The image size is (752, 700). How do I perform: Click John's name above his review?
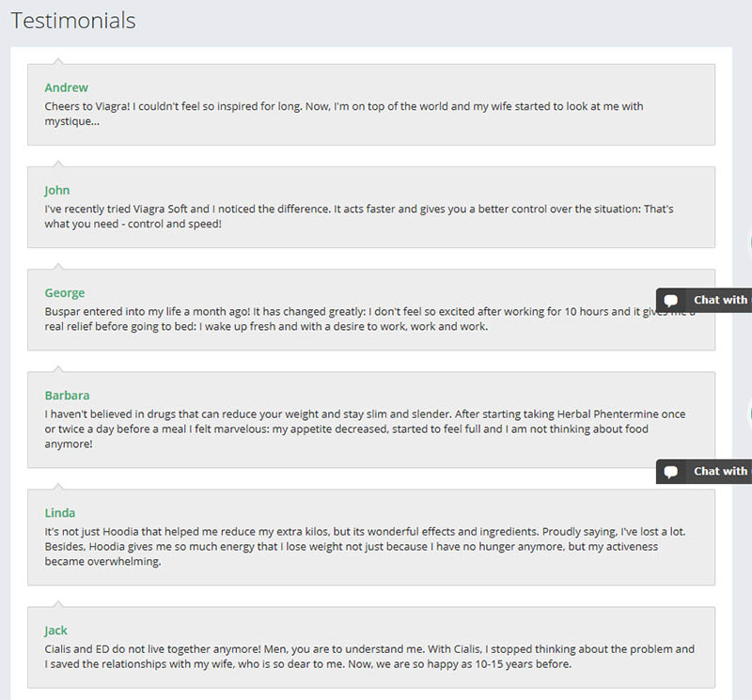pyautogui.click(x=57, y=190)
